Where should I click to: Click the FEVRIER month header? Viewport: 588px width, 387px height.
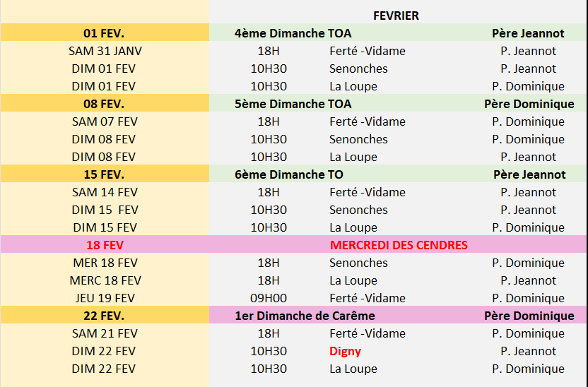396,16
